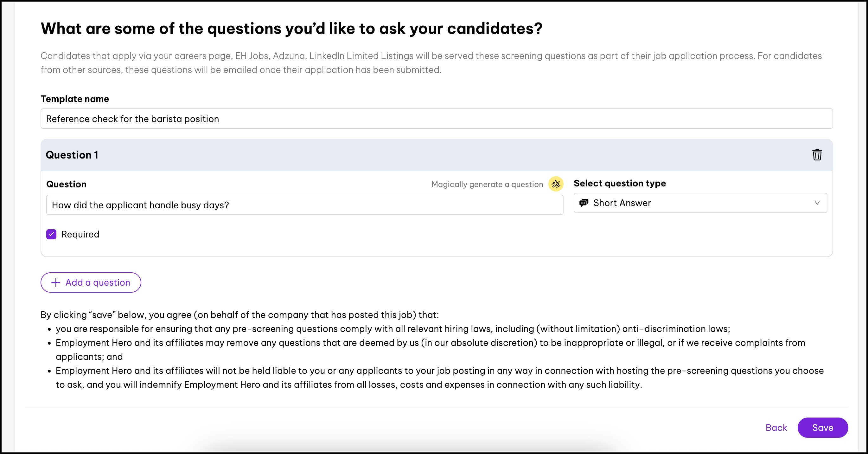868x454 pixels.
Task: Delete Question 1 with the trash icon
Action: [817, 155]
